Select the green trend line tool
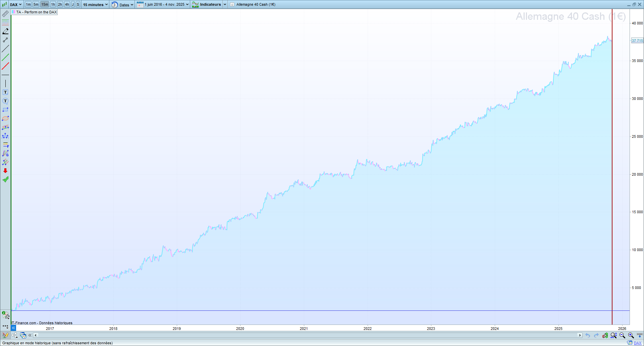Screen dimensions: 644x346 5,57
